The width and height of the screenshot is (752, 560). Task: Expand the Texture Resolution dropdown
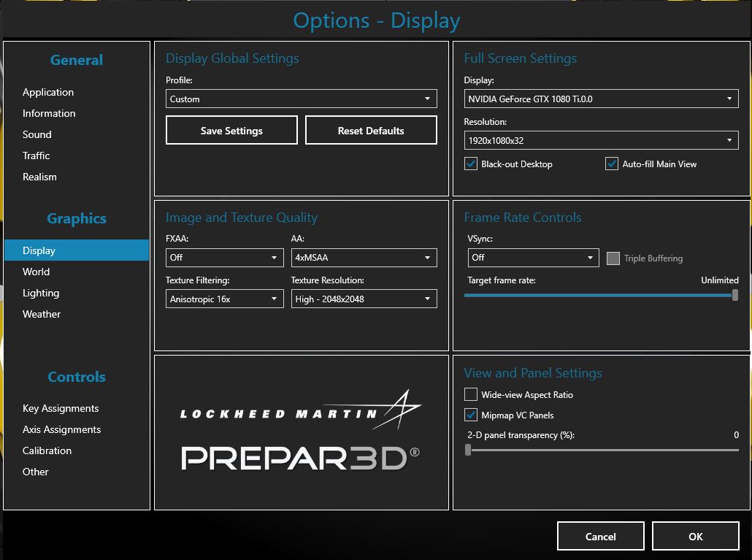click(364, 299)
